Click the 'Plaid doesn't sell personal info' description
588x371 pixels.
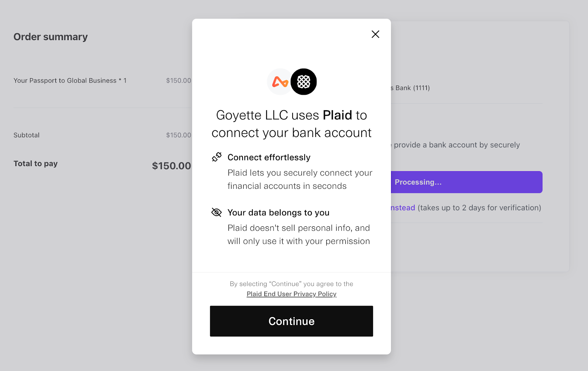tap(299, 234)
